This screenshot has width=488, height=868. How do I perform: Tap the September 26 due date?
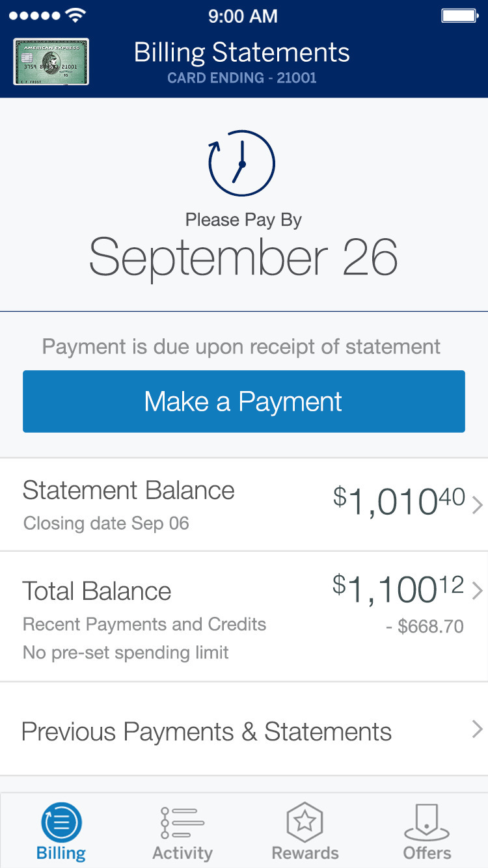243,258
